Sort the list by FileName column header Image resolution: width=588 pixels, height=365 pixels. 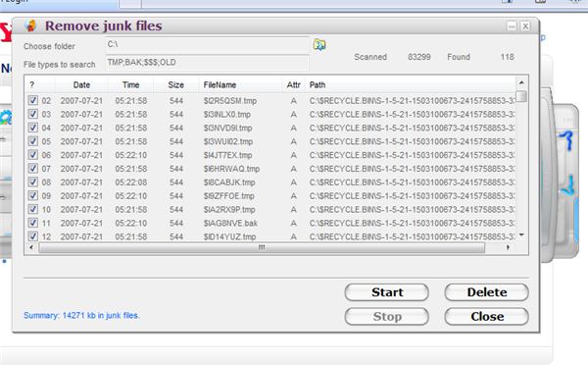click(x=240, y=84)
